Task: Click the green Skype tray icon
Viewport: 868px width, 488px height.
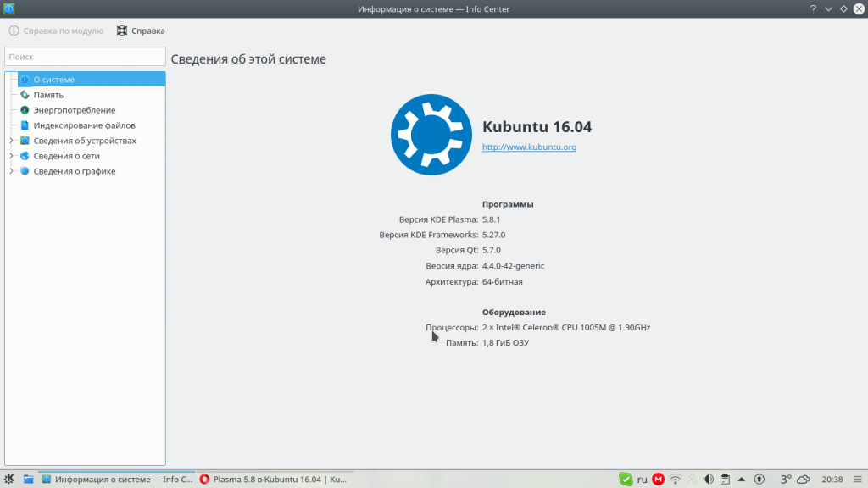Action: click(626, 480)
